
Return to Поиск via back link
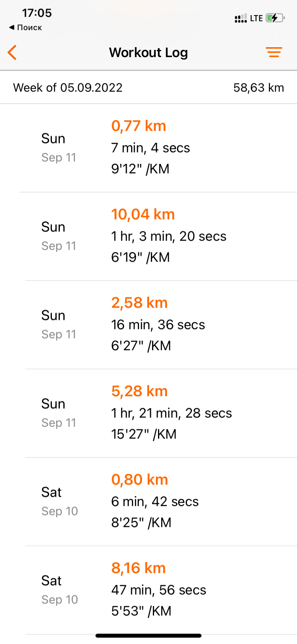click(26, 27)
